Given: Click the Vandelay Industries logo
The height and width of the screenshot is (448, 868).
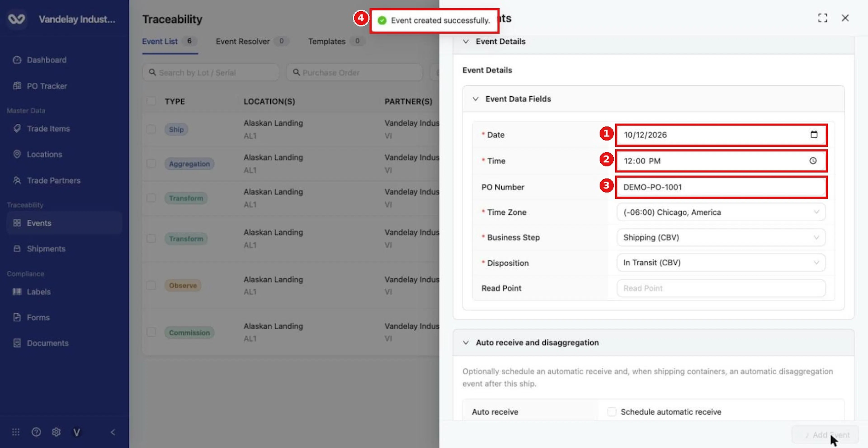Looking at the screenshot, I should point(17,19).
